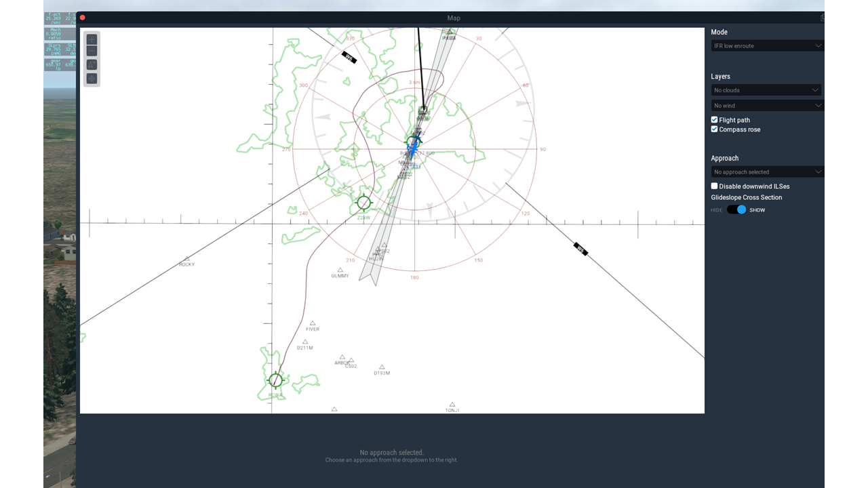Select the HUJIN waypoint triangle
The width and height of the screenshot is (868, 488).
(x=378, y=252)
